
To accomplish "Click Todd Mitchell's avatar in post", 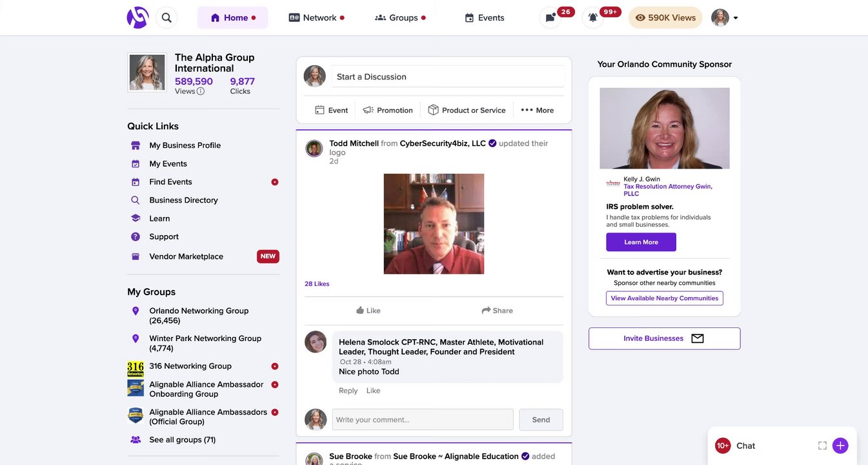I will [314, 149].
